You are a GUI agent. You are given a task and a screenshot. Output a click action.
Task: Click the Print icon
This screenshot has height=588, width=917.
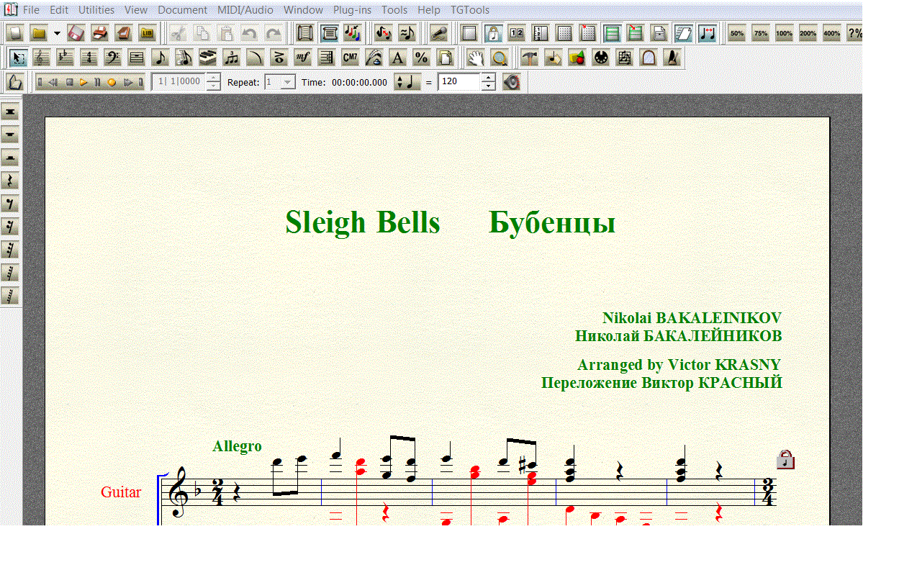click(x=100, y=33)
